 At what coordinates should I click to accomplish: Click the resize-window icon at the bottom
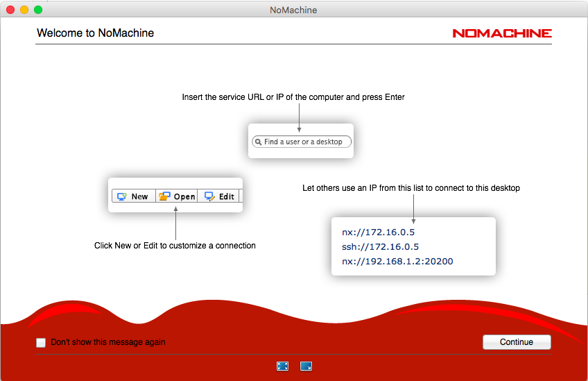click(306, 366)
